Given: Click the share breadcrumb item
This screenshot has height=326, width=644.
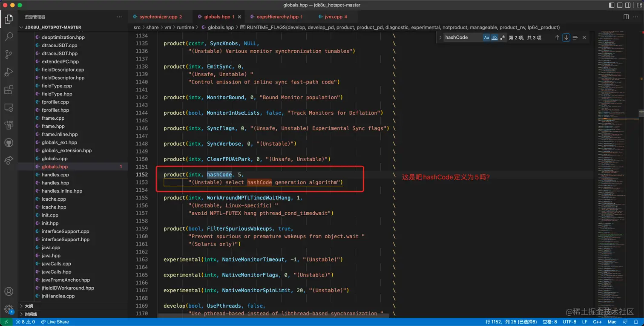Looking at the screenshot, I should (152, 27).
